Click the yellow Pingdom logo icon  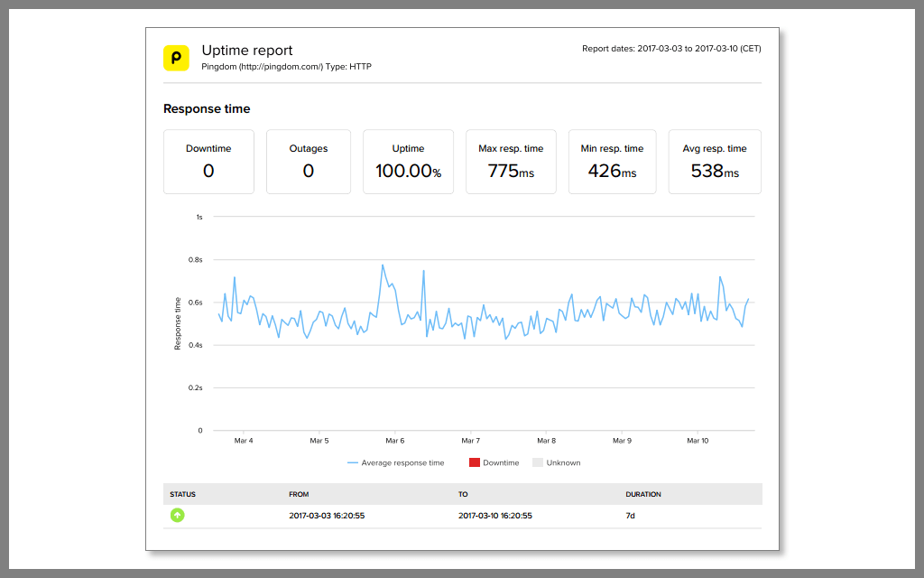176,58
